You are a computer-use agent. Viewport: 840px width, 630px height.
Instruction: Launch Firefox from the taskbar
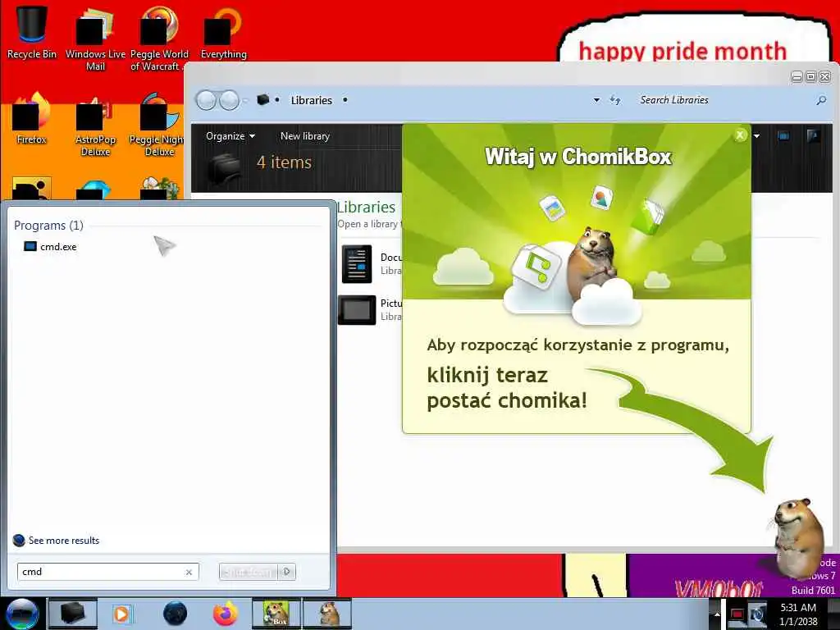(226, 614)
